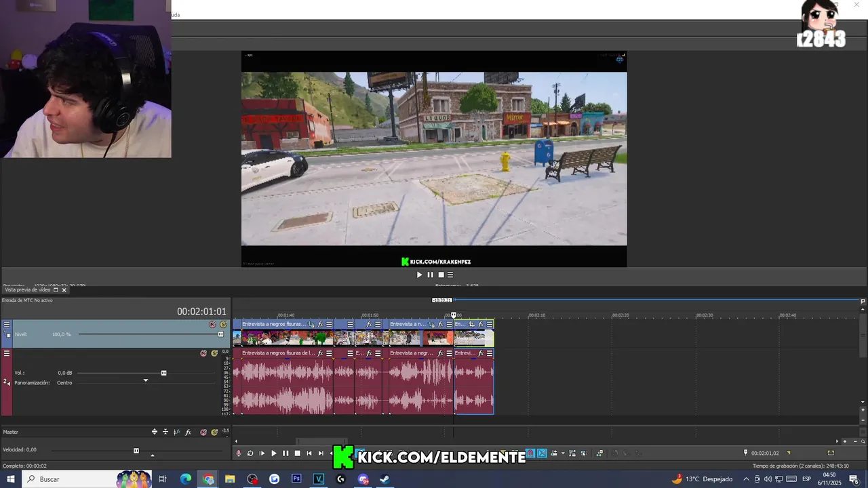The image size is (868, 488).
Task: Adjust video track Nivel slider handle
Action: 220,334
